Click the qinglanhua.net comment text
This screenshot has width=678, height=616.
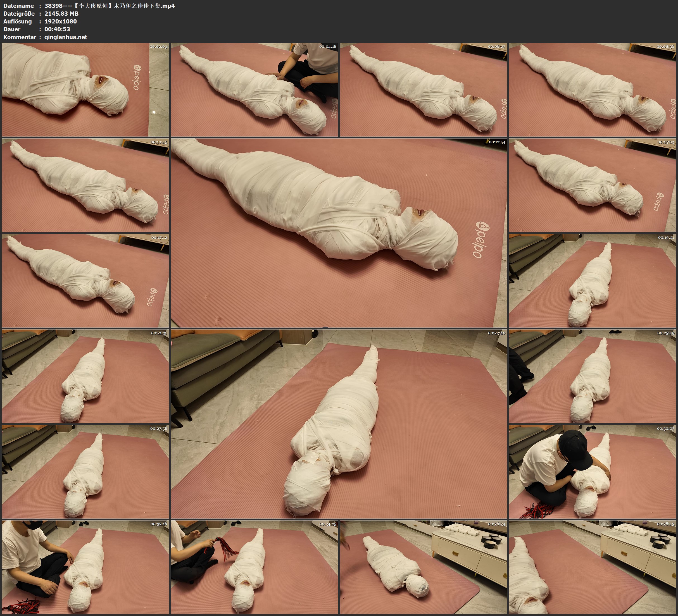click(x=66, y=37)
